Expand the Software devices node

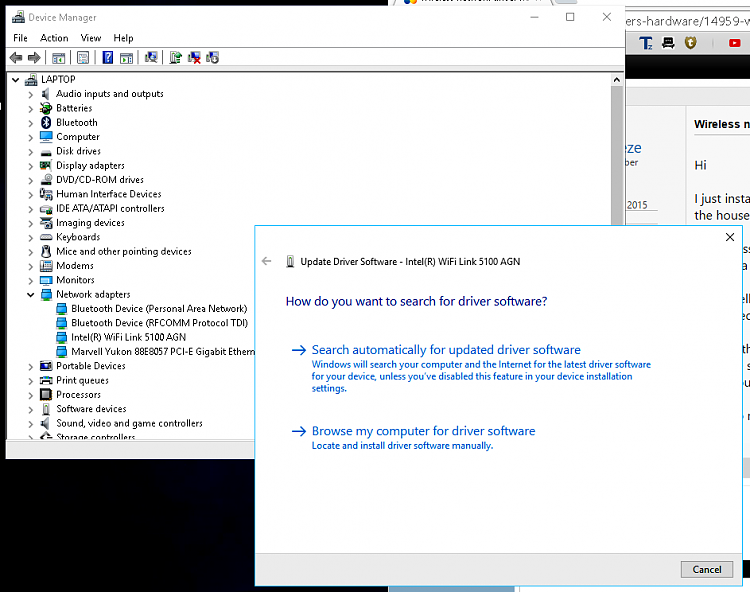(31, 409)
